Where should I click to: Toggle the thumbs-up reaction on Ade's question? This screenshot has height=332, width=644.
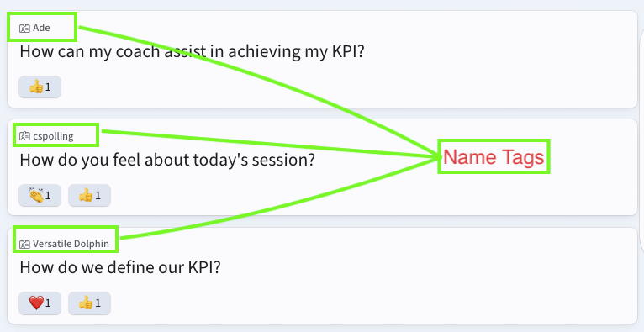pyautogui.click(x=40, y=87)
